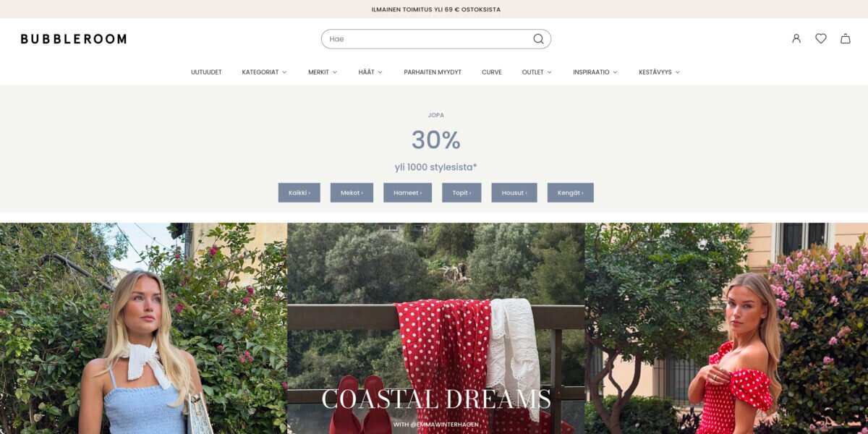Open the user account icon
The height and width of the screenshot is (434, 868).
click(796, 38)
